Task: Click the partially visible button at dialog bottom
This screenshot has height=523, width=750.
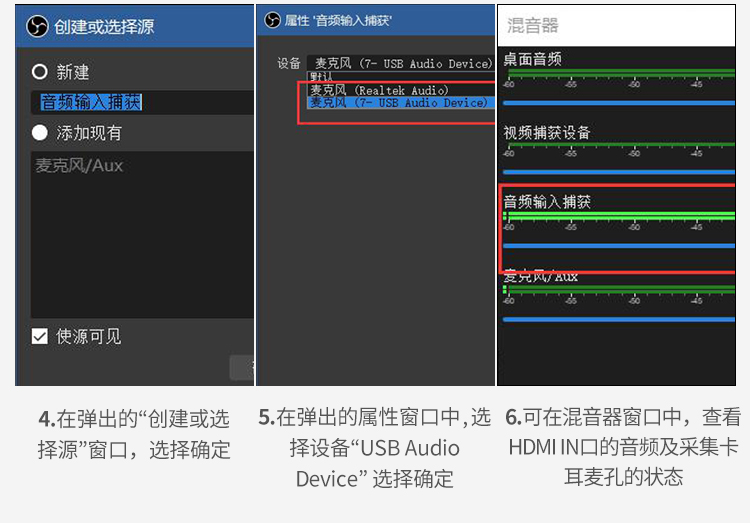Action: click(242, 367)
